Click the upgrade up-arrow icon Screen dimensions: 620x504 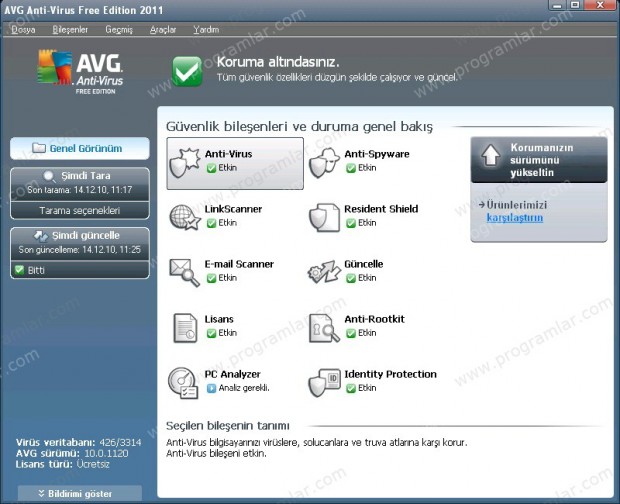[x=490, y=155]
